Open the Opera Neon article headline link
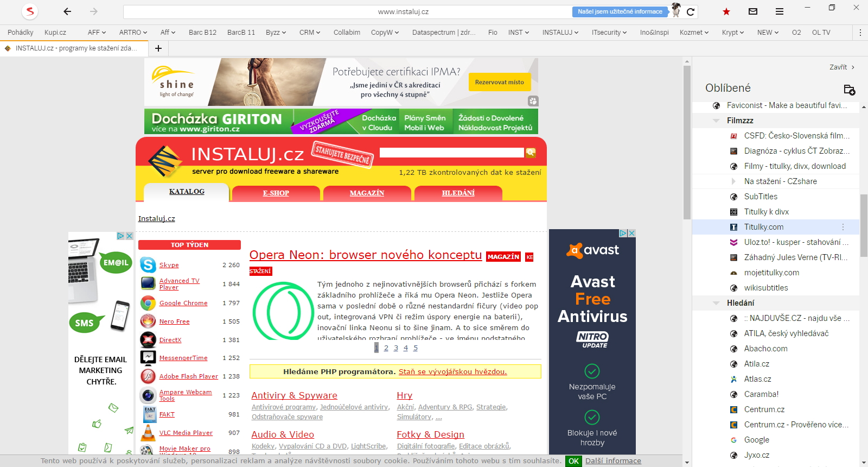 366,255
